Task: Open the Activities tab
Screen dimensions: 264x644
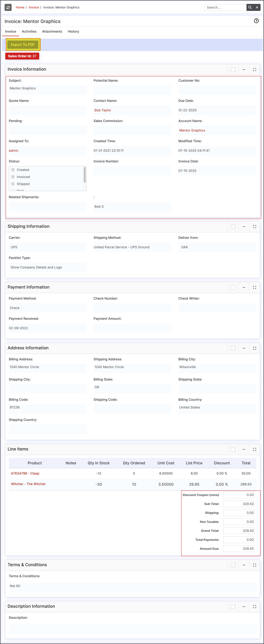Action: 29,31
